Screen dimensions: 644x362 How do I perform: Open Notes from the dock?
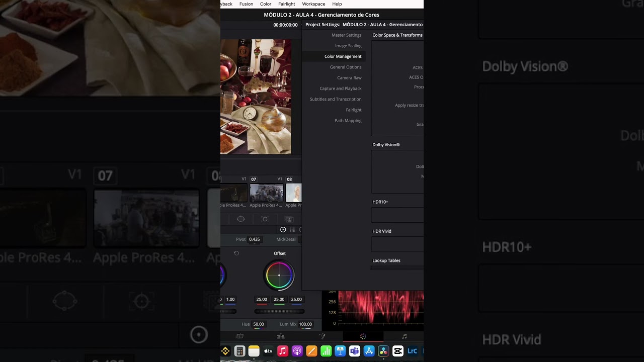click(x=254, y=351)
